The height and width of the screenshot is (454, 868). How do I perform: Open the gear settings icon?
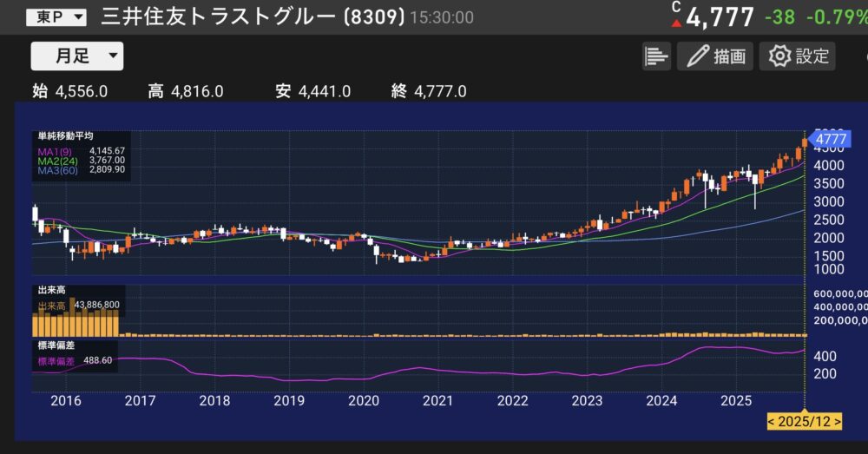click(x=779, y=56)
